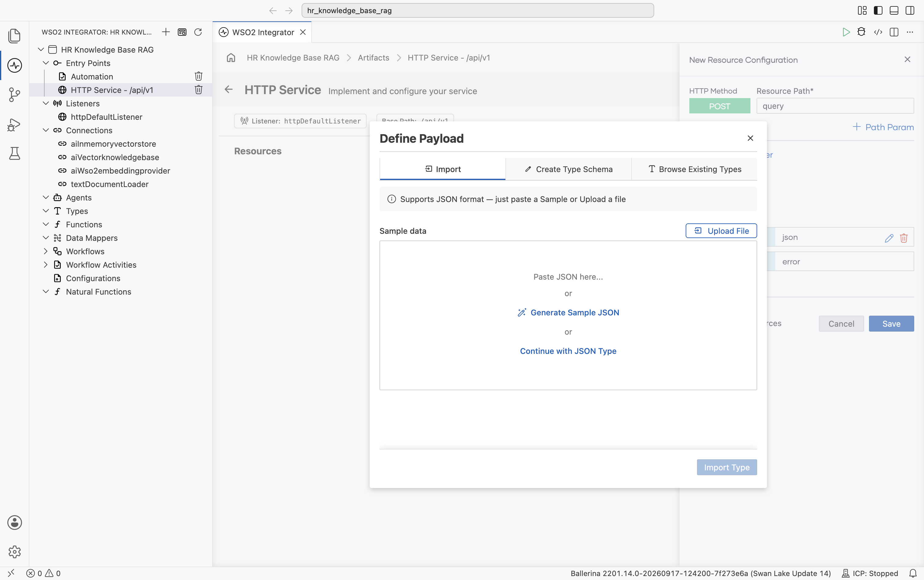Expand the Workflows section
Viewport: 924px width, 580px height.
[46, 251]
